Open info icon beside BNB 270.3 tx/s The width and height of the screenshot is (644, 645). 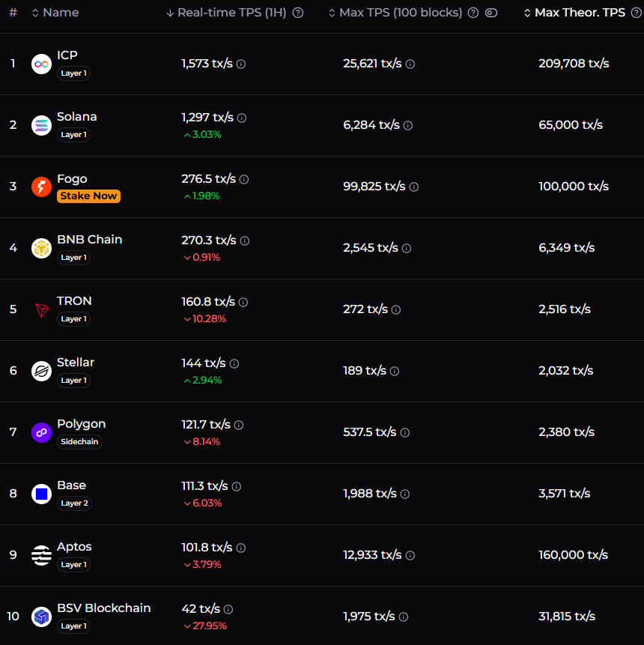245,240
